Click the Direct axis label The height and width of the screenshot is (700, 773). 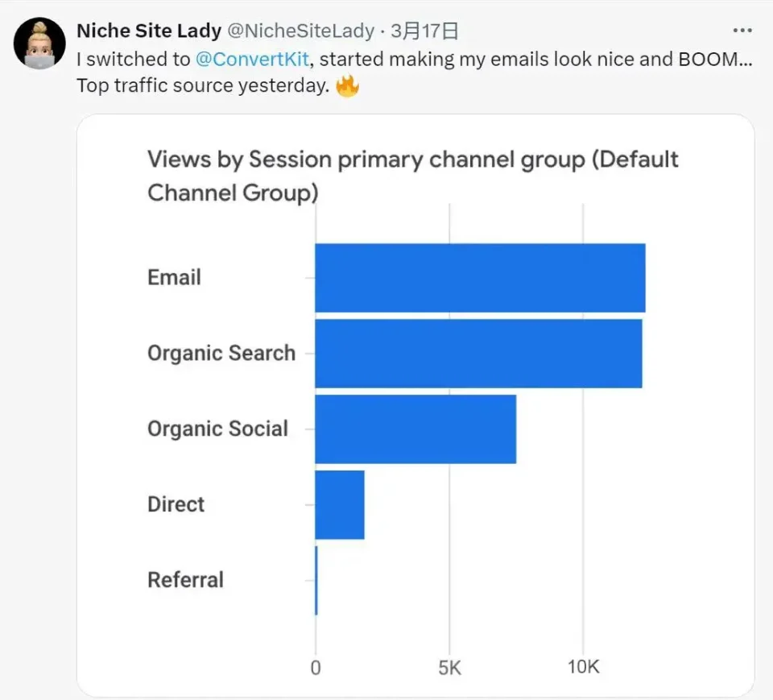(x=176, y=504)
